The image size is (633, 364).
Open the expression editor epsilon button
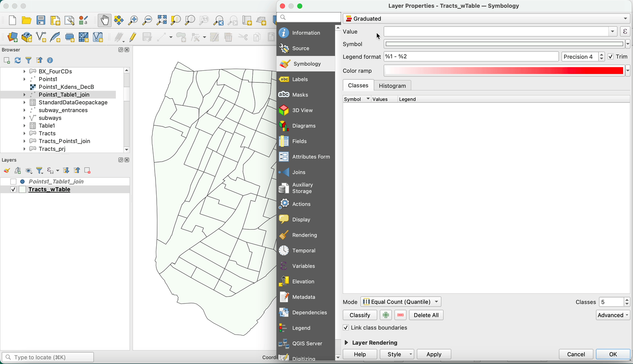click(x=625, y=32)
